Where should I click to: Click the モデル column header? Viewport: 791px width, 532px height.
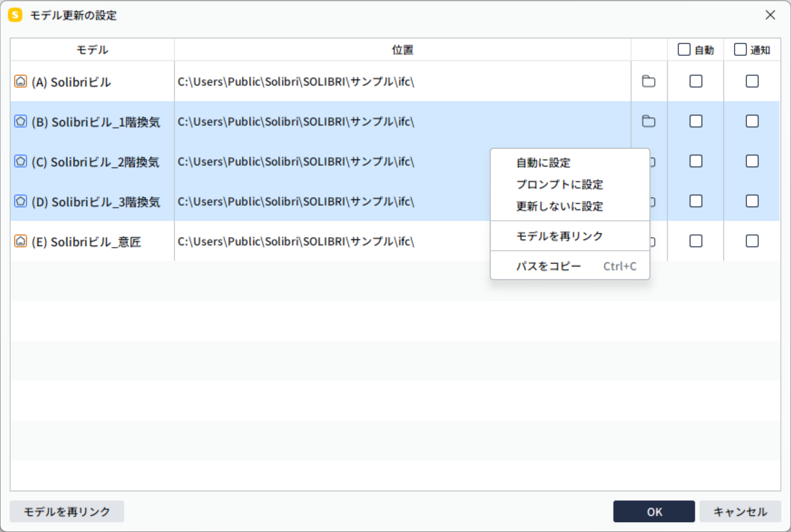tap(93, 50)
